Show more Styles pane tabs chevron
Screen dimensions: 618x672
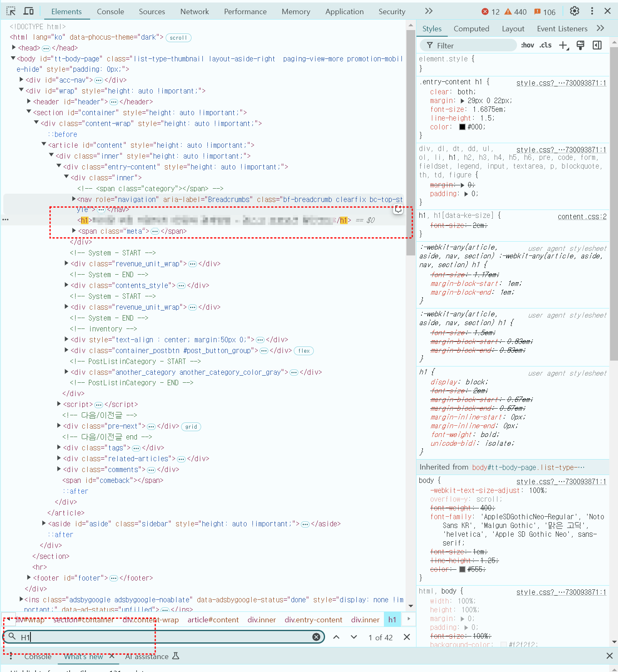[x=600, y=28]
